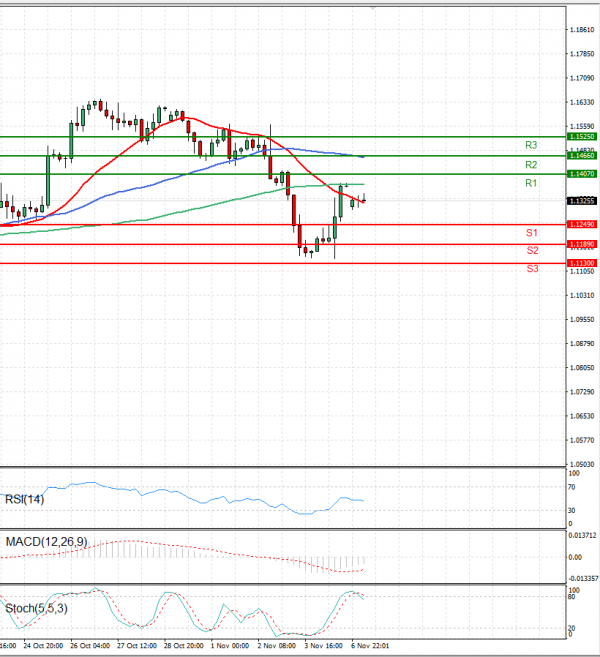Click the S1 support label
The width and height of the screenshot is (600, 657).
pyautogui.click(x=532, y=233)
